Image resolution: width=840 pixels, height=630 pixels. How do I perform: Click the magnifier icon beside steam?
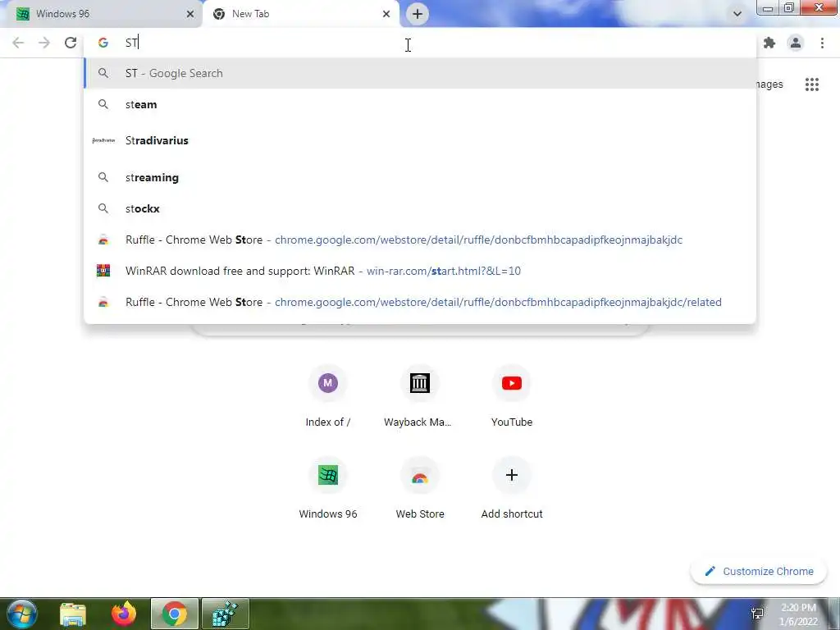click(103, 104)
